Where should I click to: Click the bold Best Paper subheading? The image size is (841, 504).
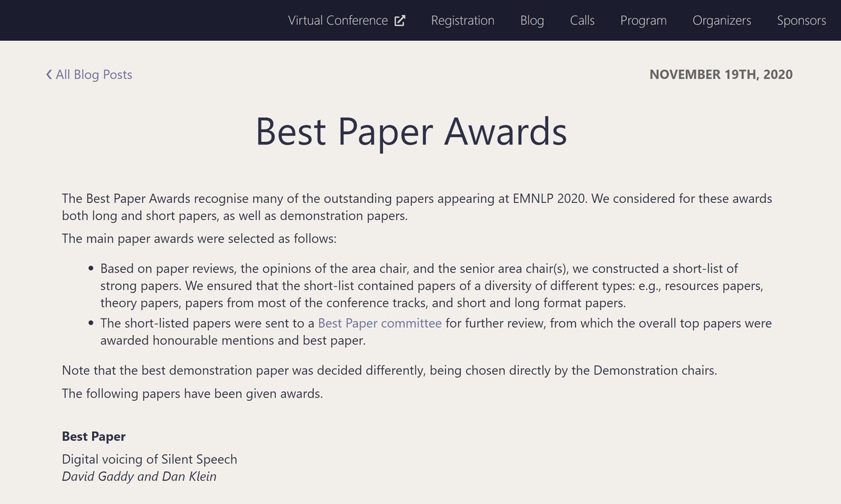[93, 436]
